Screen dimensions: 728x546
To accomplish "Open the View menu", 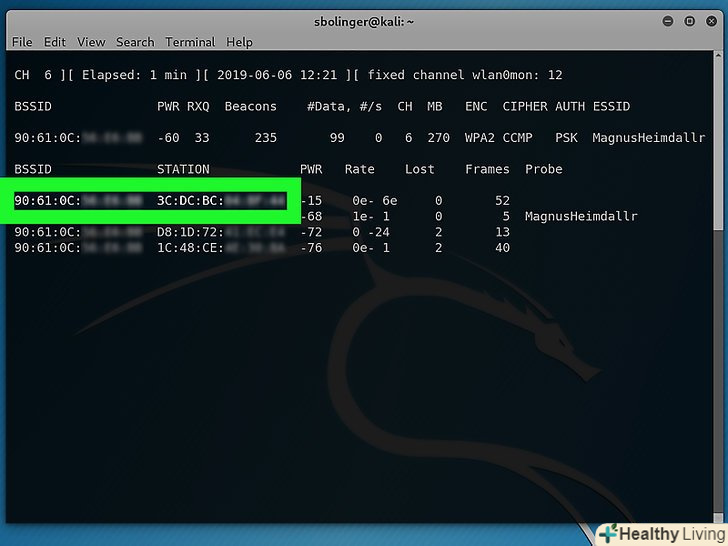I will [91, 42].
